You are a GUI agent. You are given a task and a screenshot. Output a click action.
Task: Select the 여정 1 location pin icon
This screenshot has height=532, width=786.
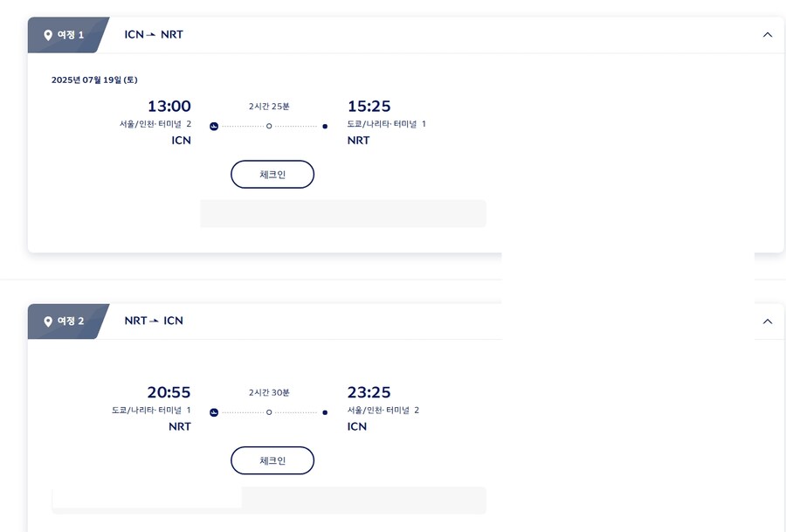[48, 35]
